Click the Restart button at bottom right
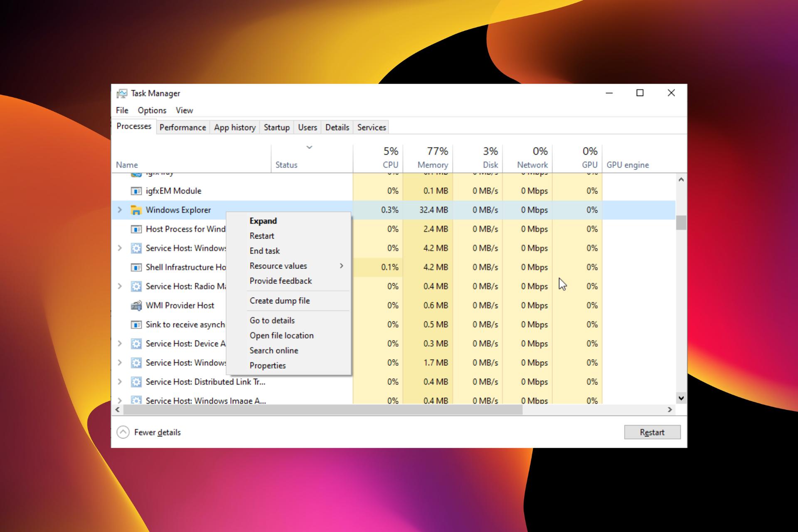Screen dimensions: 798x532 (652, 432)
